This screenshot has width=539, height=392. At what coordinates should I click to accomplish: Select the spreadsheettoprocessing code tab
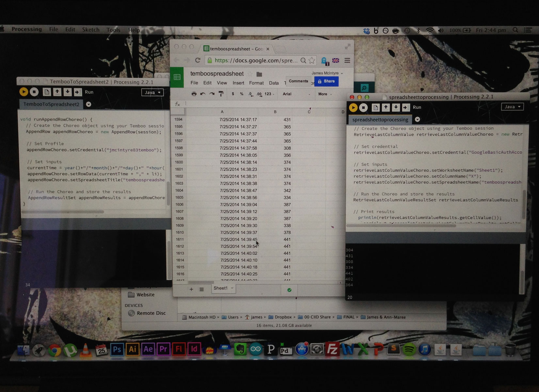click(x=380, y=119)
